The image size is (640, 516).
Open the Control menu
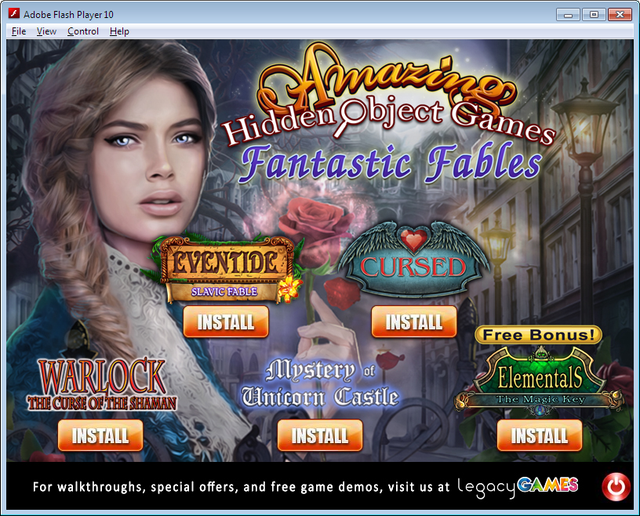click(83, 31)
